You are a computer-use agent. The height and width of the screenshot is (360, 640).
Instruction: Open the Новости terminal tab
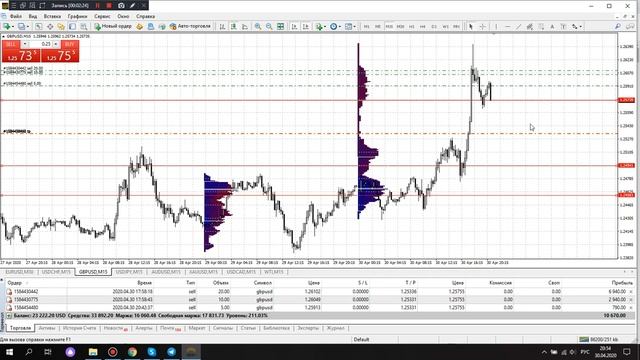[x=115, y=328]
